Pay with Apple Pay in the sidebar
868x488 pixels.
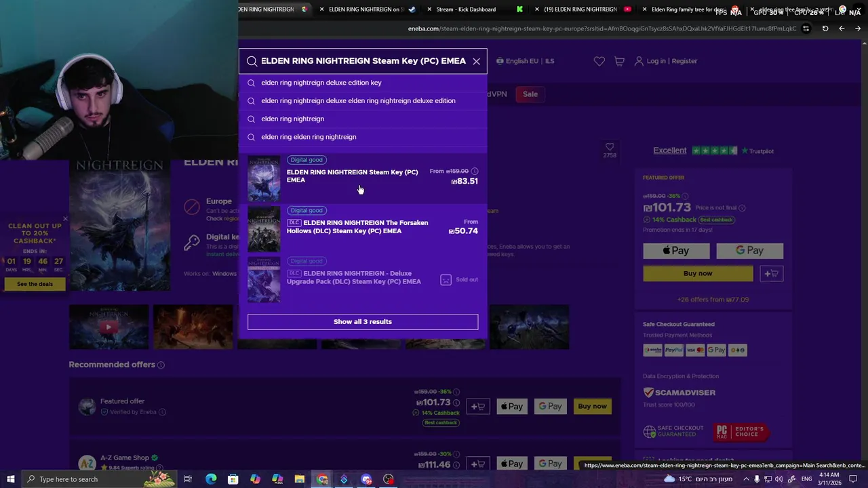point(676,251)
